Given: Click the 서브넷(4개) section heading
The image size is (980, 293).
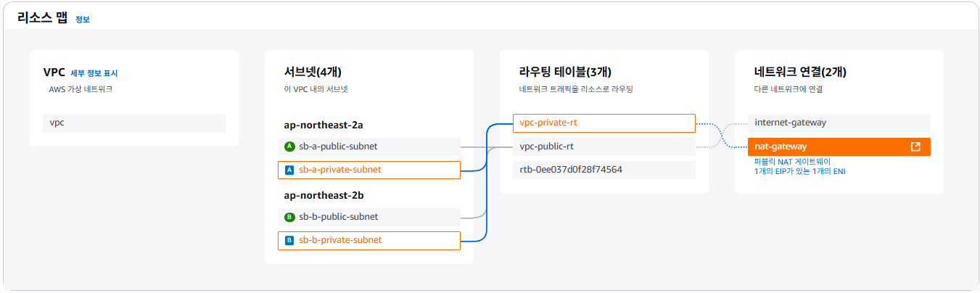Looking at the screenshot, I should [313, 72].
